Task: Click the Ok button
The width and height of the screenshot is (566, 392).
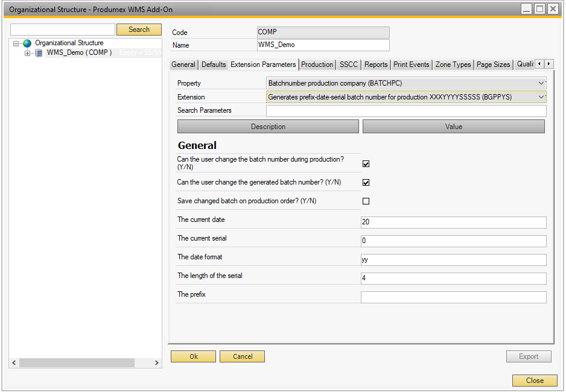Action: [x=193, y=356]
